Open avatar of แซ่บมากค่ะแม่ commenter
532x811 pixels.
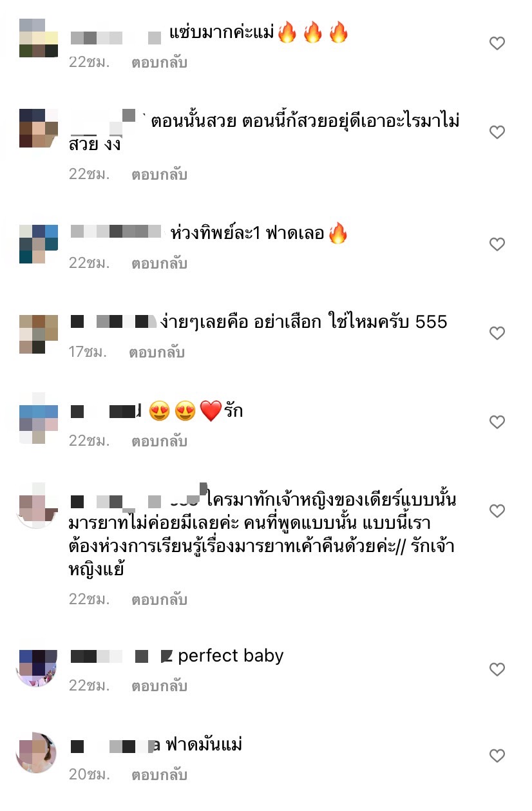(x=38, y=38)
